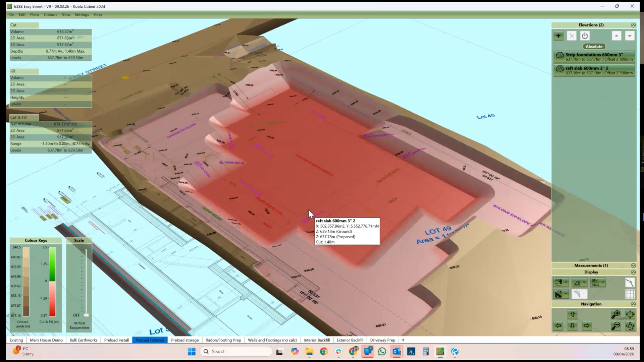Select the Strip foundations 600mm 3" elevation
The width and height of the screenshot is (644, 362).
coord(594,57)
